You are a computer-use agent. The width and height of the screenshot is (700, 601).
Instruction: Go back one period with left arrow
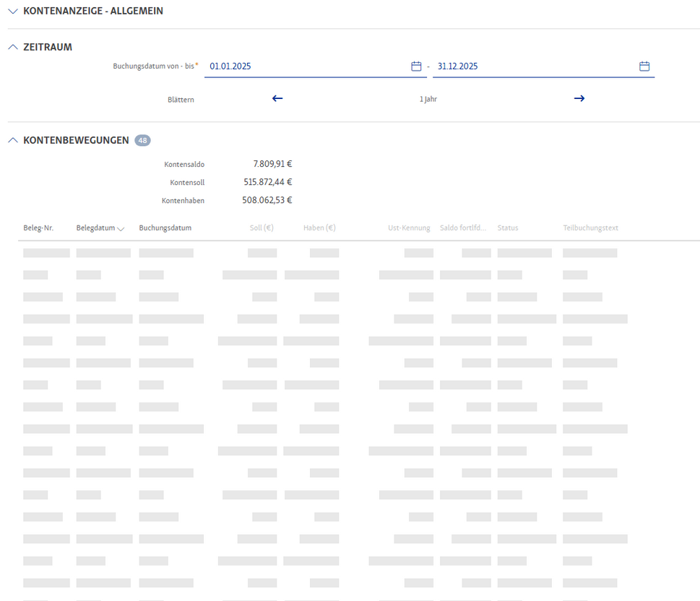coord(277,98)
